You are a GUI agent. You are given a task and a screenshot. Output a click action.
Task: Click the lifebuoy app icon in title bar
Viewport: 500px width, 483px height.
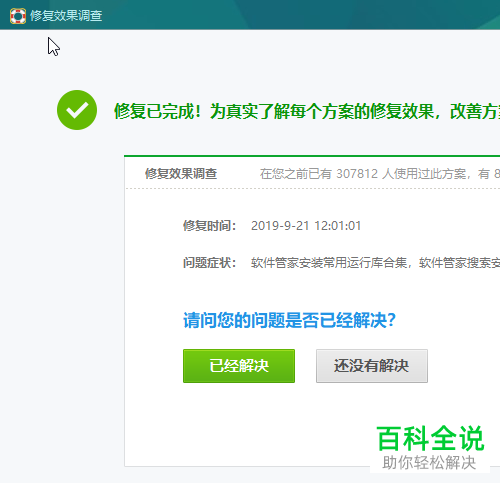18,16
